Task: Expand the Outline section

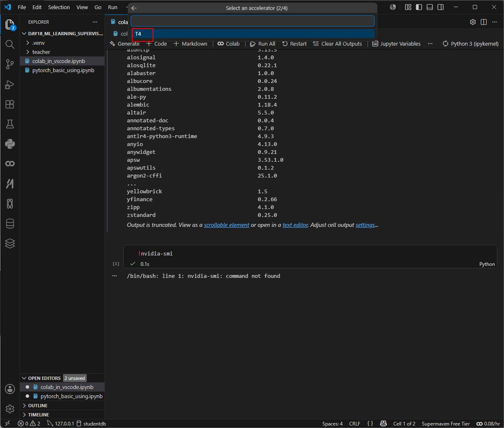Action: 62,406
